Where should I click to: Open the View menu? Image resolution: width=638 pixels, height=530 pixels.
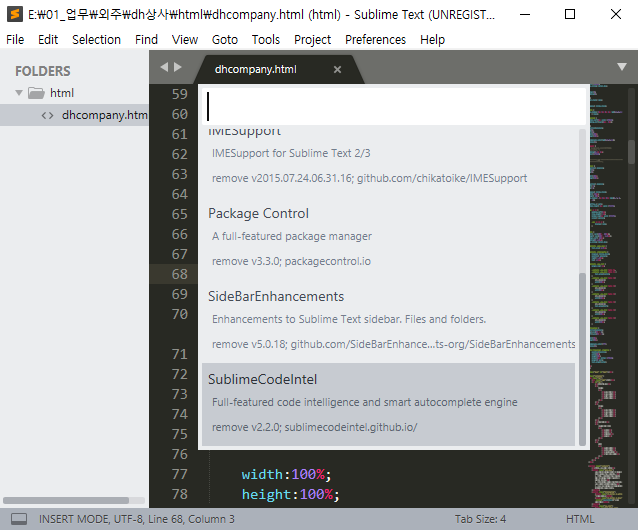tap(185, 39)
